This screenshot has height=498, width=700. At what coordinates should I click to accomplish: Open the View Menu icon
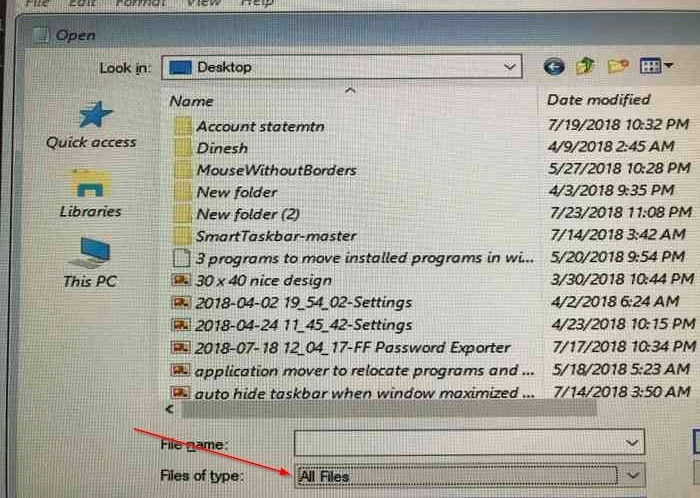655,66
